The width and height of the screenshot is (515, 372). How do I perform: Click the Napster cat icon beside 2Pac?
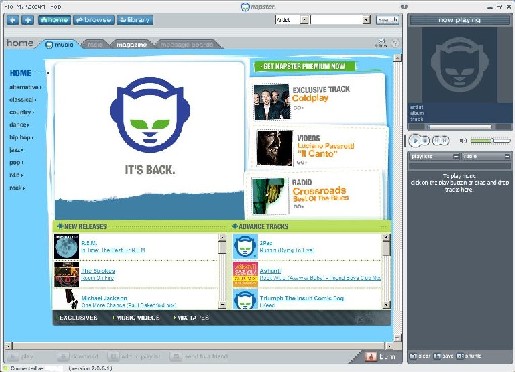245,247
